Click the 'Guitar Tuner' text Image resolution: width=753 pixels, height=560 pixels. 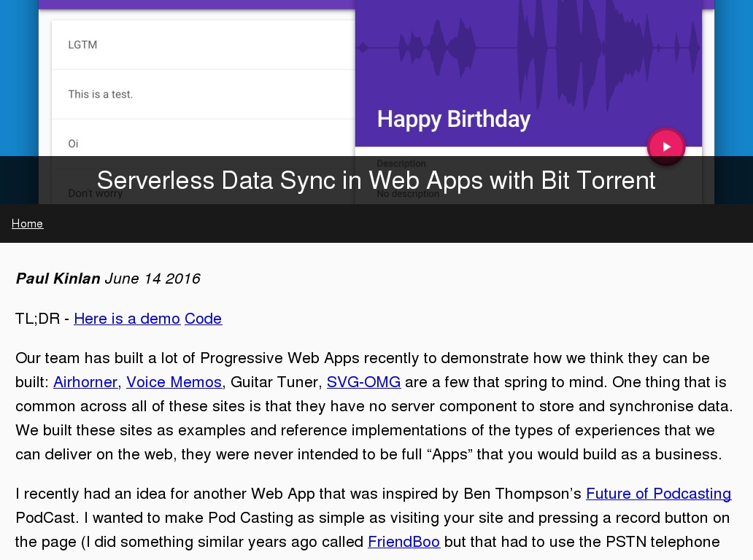click(x=274, y=382)
